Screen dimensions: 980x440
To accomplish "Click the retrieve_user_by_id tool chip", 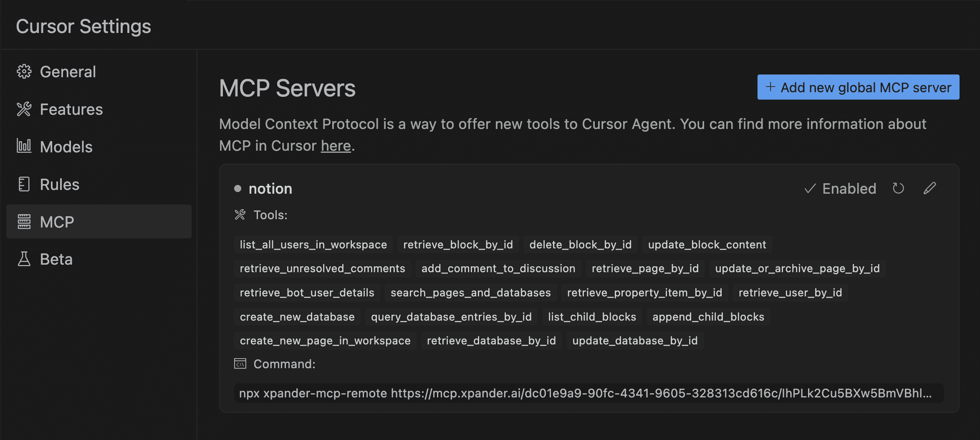I will (791, 293).
